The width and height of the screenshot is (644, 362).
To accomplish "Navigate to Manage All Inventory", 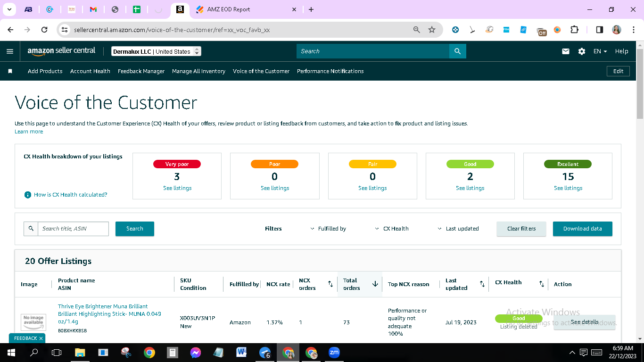I will 198,71.
